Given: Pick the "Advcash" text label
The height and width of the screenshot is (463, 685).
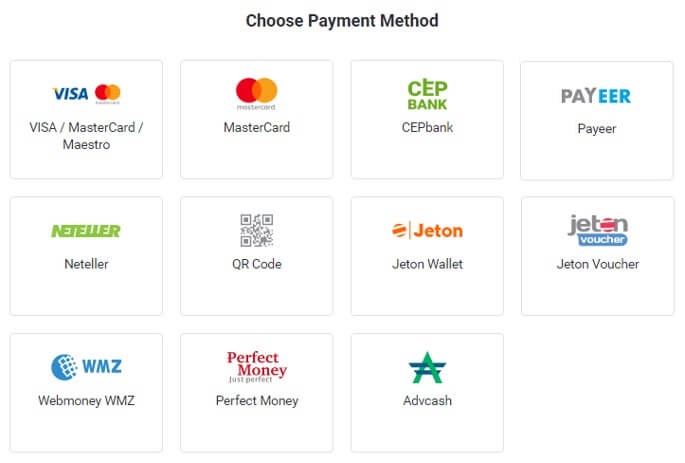Looking at the screenshot, I should pos(427,401).
